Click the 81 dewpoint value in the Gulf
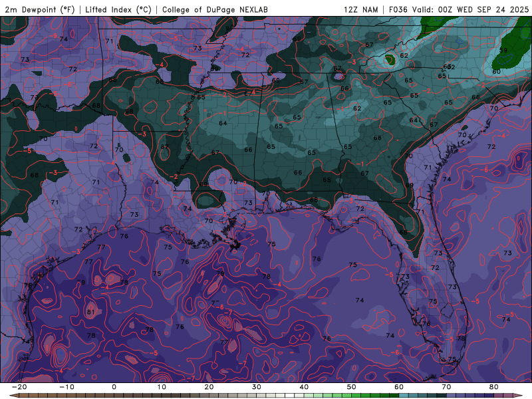 click(90, 312)
